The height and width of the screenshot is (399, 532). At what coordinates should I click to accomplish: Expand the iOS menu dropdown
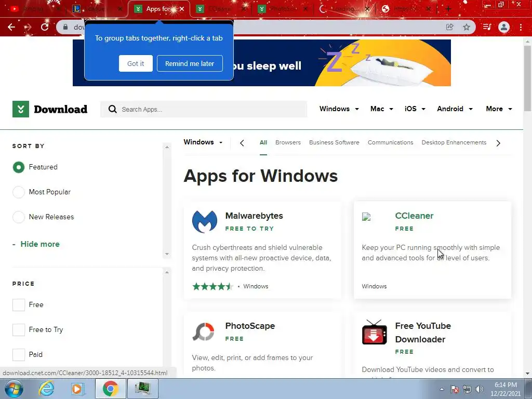[415, 109]
